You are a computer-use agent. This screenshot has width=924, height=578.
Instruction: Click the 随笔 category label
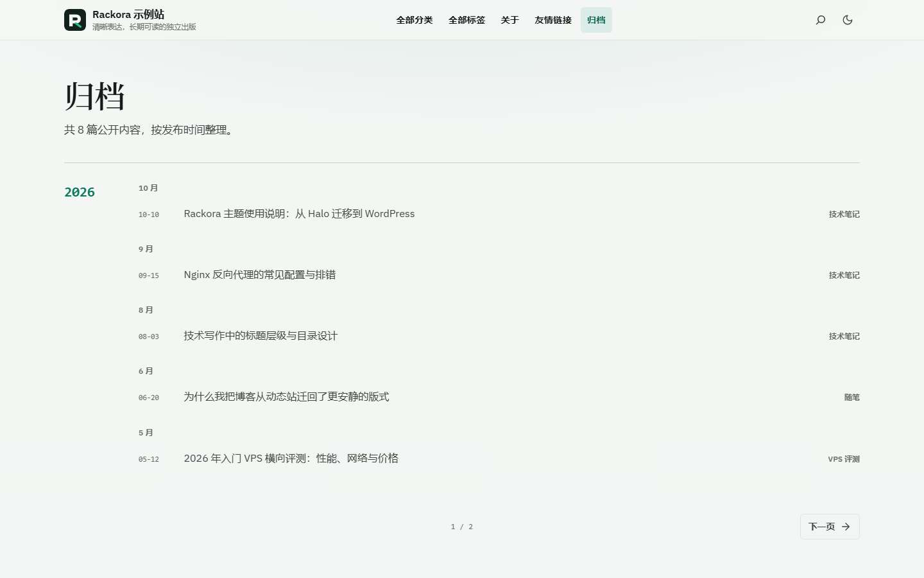coord(851,398)
